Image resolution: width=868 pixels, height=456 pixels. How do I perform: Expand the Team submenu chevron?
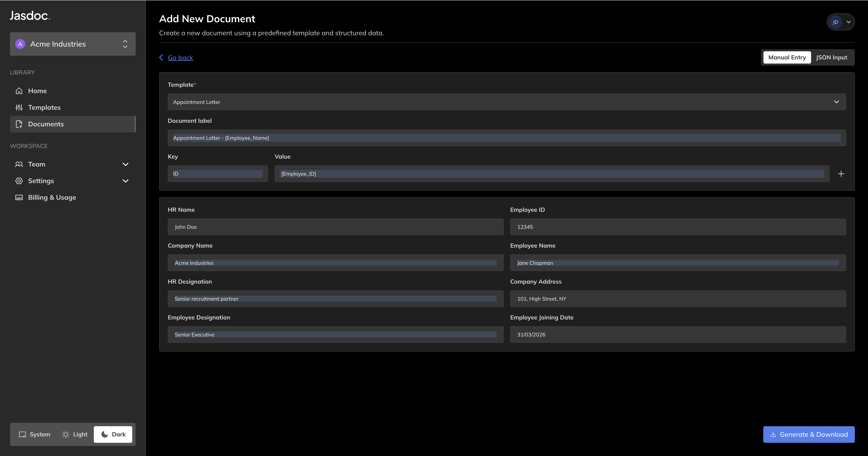[125, 164]
